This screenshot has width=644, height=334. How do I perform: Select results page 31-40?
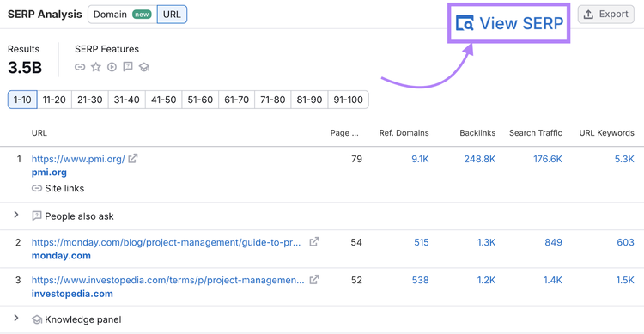click(126, 100)
